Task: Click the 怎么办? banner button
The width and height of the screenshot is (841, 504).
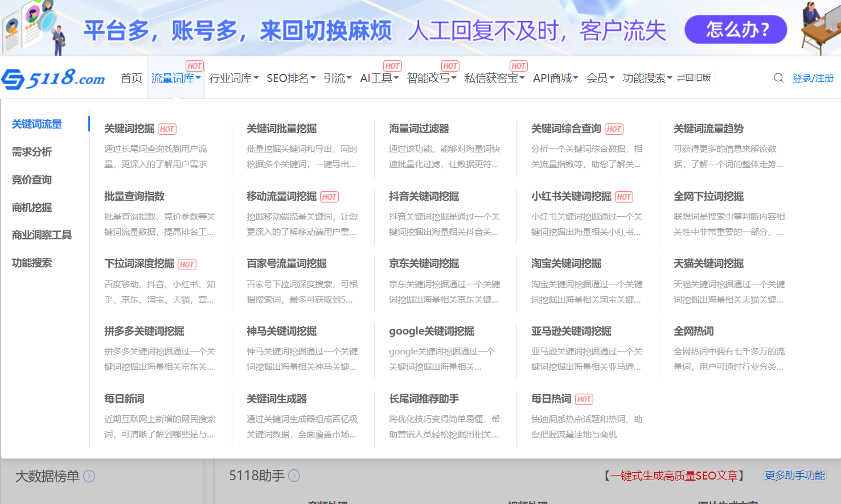Action: pyautogui.click(x=736, y=29)
